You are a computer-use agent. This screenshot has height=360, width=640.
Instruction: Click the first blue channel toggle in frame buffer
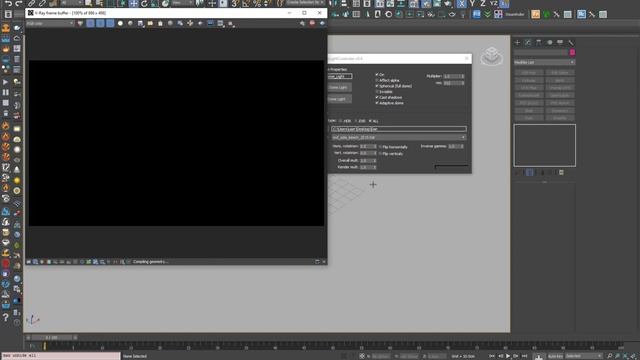coord(90,24)
